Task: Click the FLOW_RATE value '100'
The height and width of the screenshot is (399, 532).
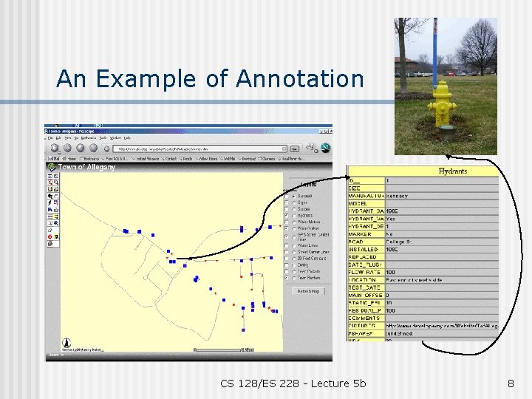Action: tap(391, 272)
